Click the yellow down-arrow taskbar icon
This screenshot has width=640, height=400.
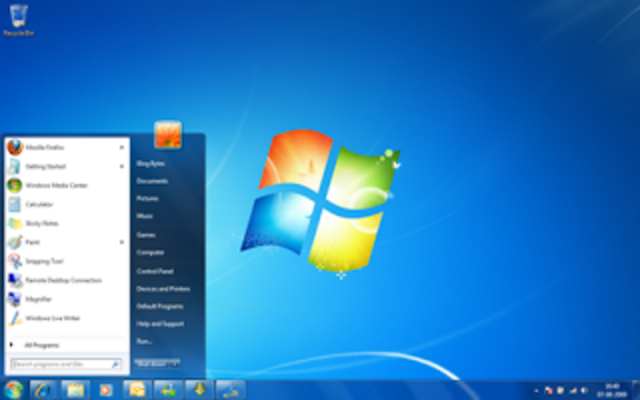(200, 390)
